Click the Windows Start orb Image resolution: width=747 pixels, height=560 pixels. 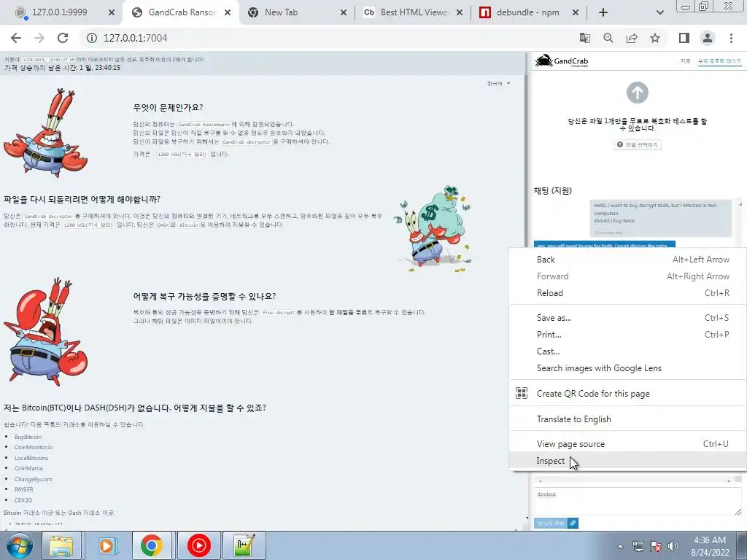pyautogui.click(x=18, y=545)
